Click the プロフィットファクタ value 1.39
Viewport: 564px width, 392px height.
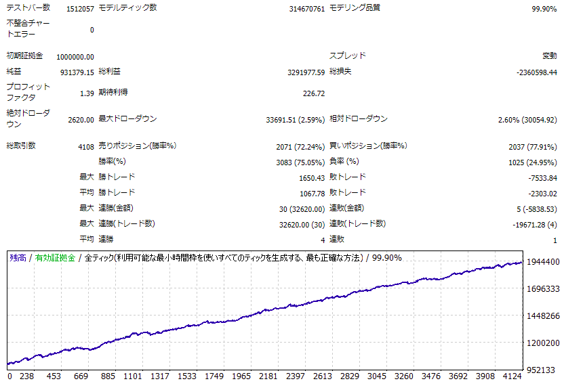click(x=87, y=93)
